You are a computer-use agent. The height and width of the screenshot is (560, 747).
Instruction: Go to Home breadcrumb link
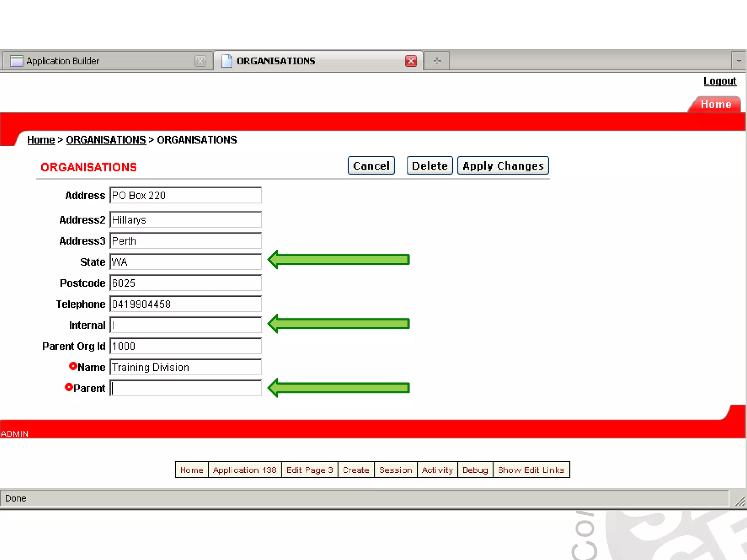click(41, 140)
